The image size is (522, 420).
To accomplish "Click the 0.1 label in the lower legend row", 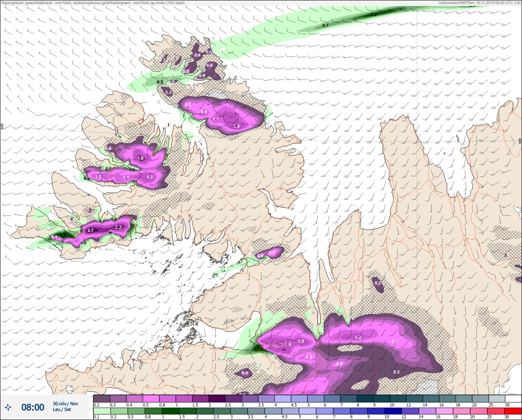I will pos(96,416).
